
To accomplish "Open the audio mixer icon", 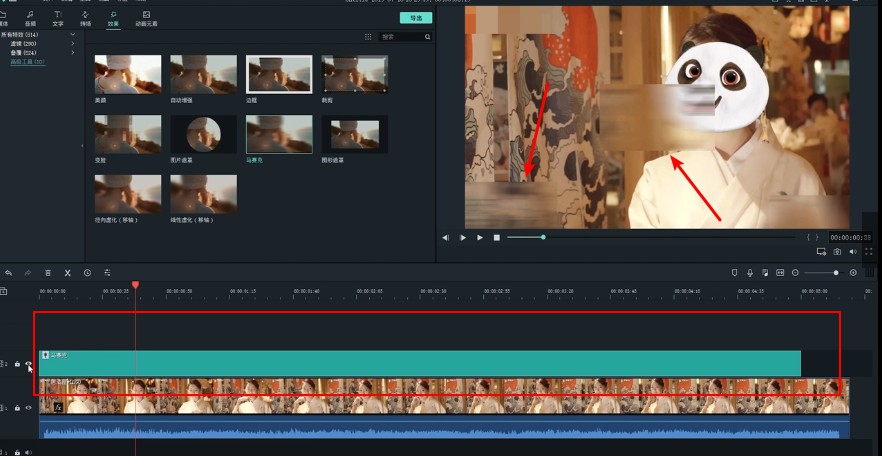I will tap(765, 273).
